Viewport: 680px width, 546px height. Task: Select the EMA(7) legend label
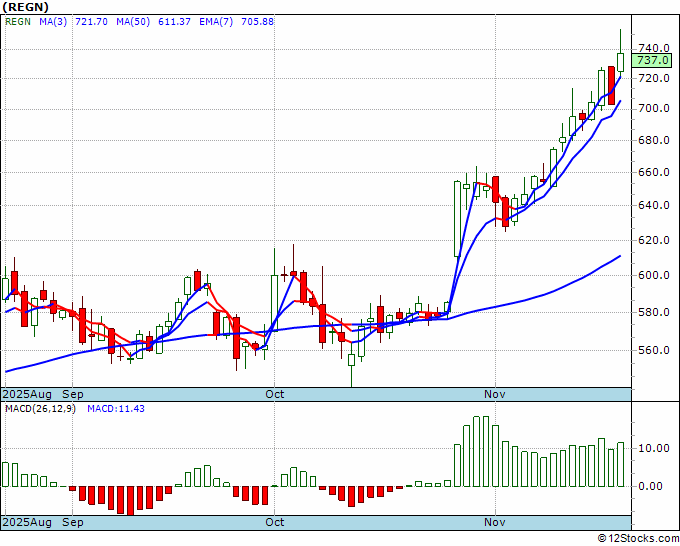tap(216, 22)
